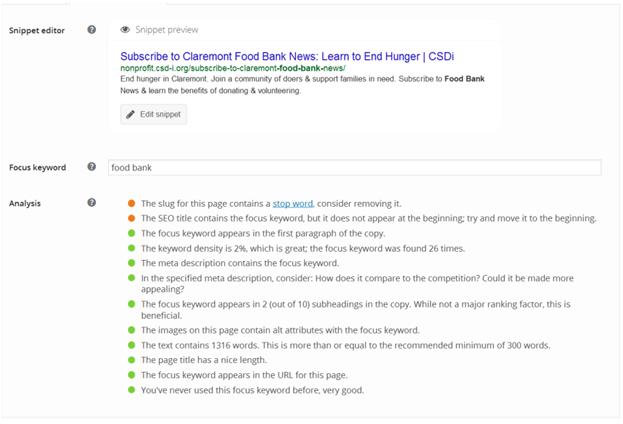Click orange bullet for SEO title warning
This screenshot has height=424, width=623.
tap(132, 218)
